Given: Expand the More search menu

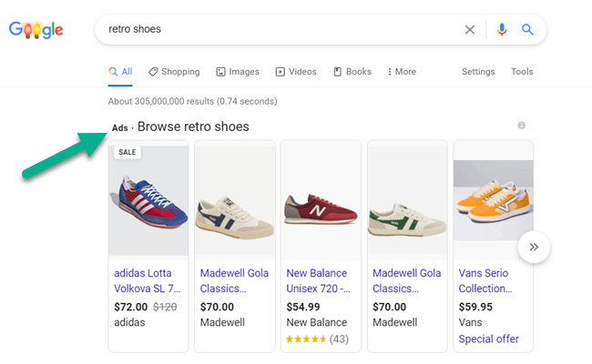Looking at the screenshot, I should coord(402,72).
